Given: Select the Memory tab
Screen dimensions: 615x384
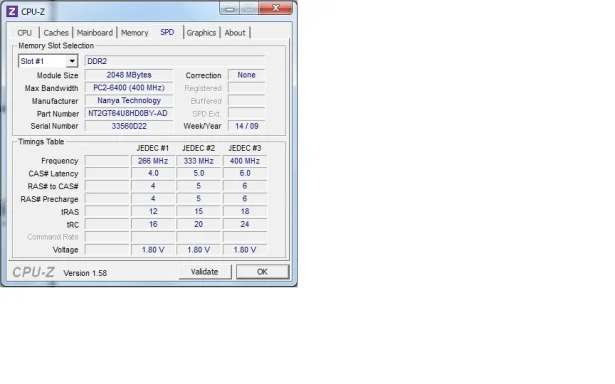Looking at the screenshot, I should [x=135, y=33].
